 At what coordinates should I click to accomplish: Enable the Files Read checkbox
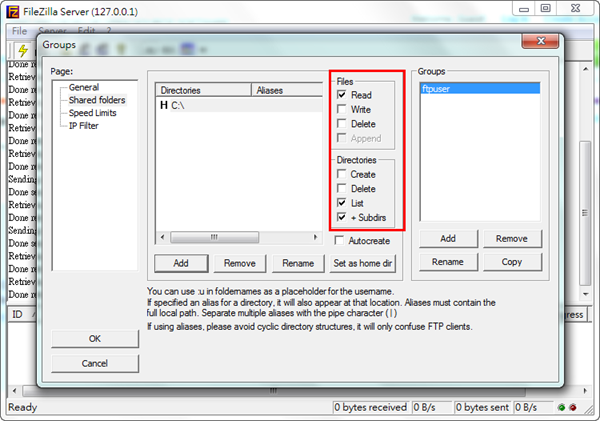point(341,95)
